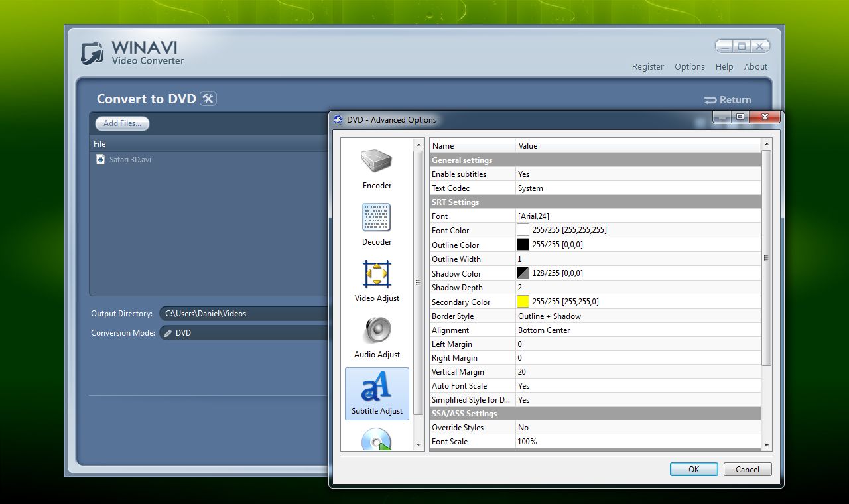Minimize the main WinAVI window
Screen dimensions: 849x504
(724, 46)
